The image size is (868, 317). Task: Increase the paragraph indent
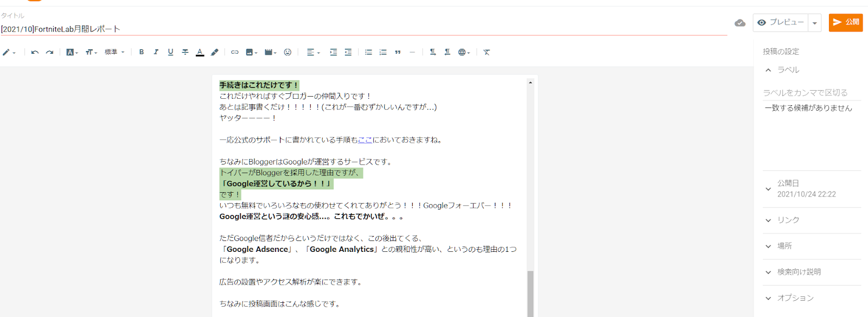coord(333,52)
